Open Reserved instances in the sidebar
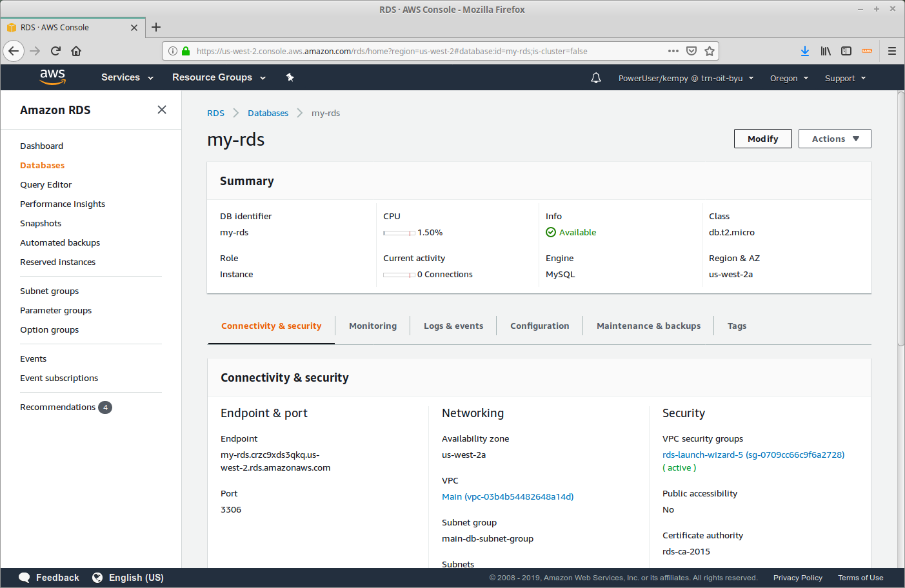 tap(57, 262)
